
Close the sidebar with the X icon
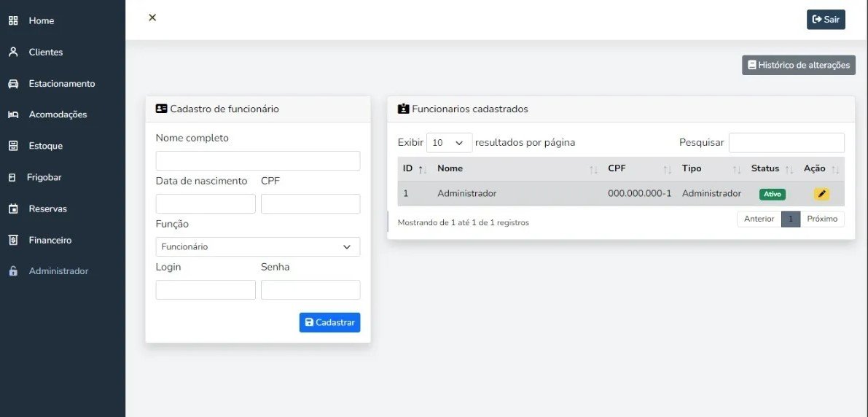pos(152,17)
